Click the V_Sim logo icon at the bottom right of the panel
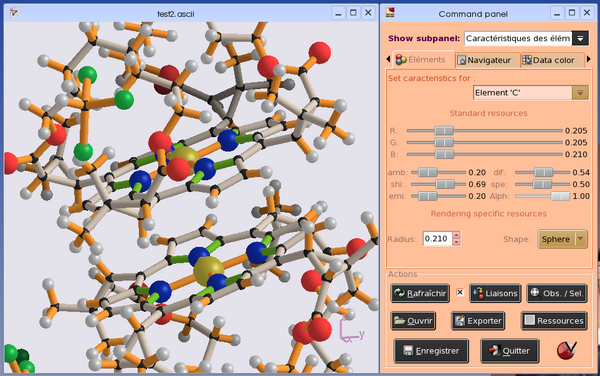The image size is (600, 376). (x=567, y=350)
